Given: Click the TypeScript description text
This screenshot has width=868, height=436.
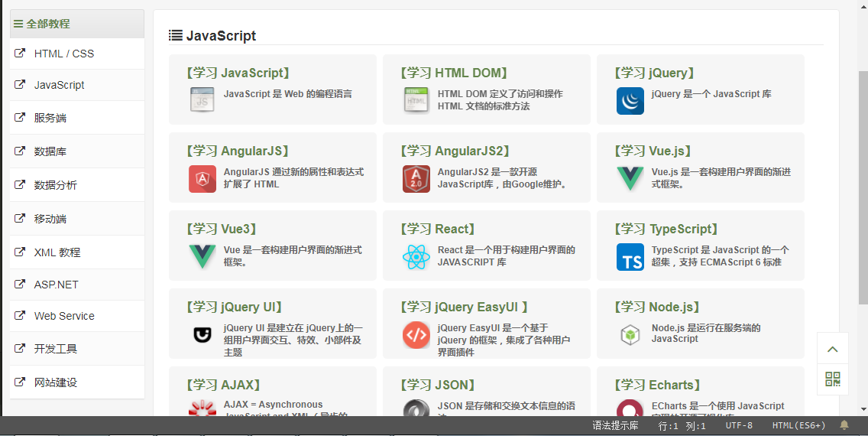Looking at the screenshot, I should pos(721,256).
